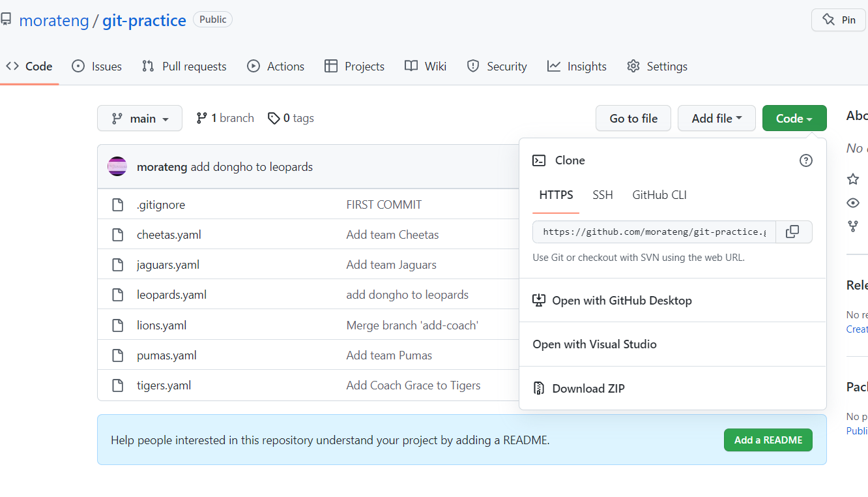Open the tigers.yaml file

164,385
